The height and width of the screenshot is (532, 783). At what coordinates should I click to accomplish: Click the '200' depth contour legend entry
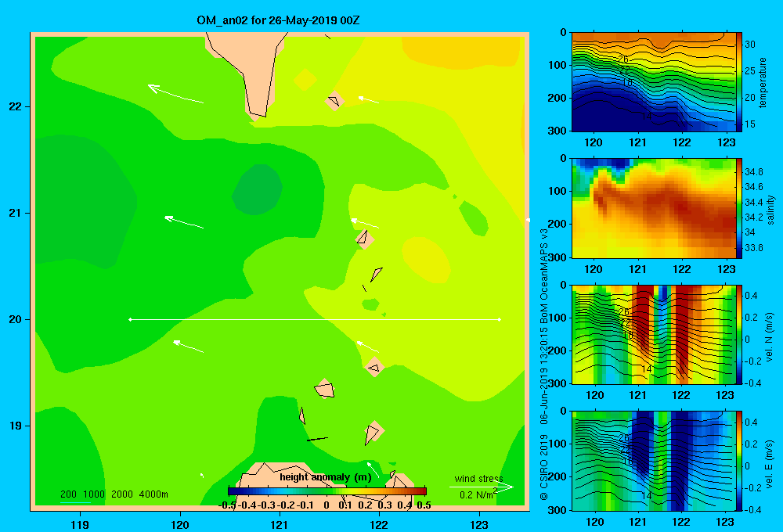pos(68,494)
